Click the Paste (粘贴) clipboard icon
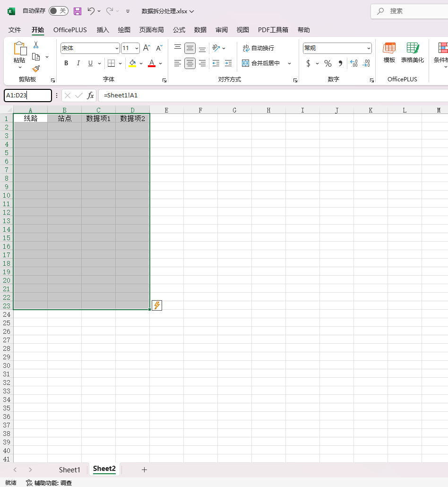448x487 pixels. click(20, 49)
